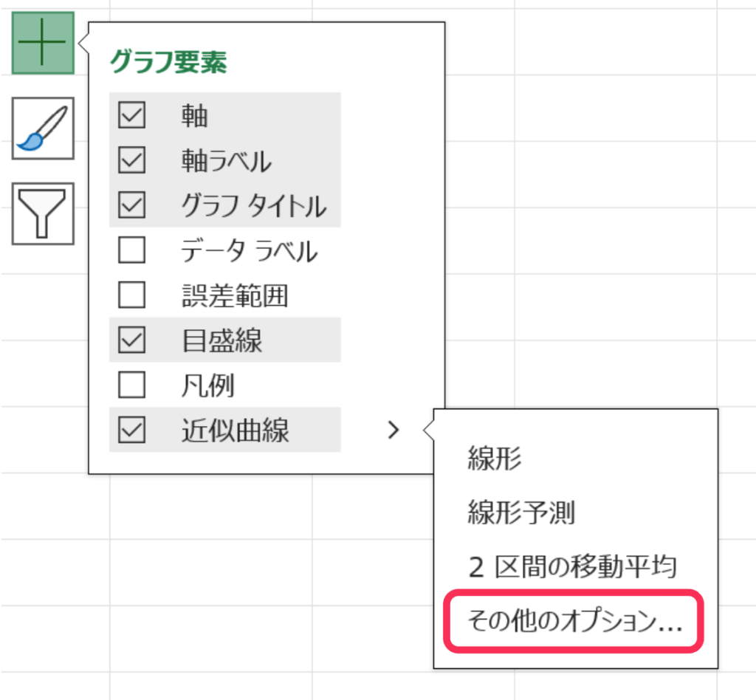Uncheck the 目盛線 checkbox
Viewport: 756px width, 700px height.
[x=131, y=340]
